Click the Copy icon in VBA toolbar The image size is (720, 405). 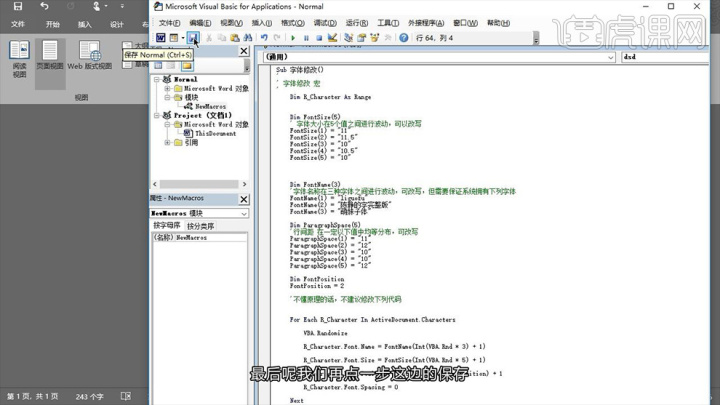coord(222,38)
